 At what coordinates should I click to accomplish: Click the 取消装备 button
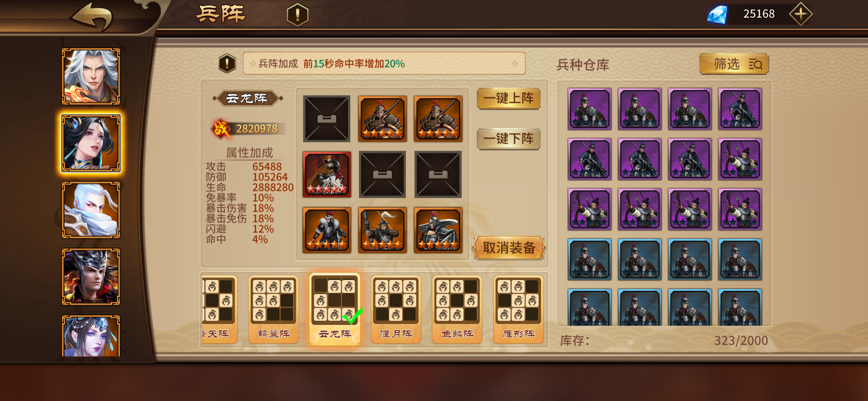(x=509, y=247)
